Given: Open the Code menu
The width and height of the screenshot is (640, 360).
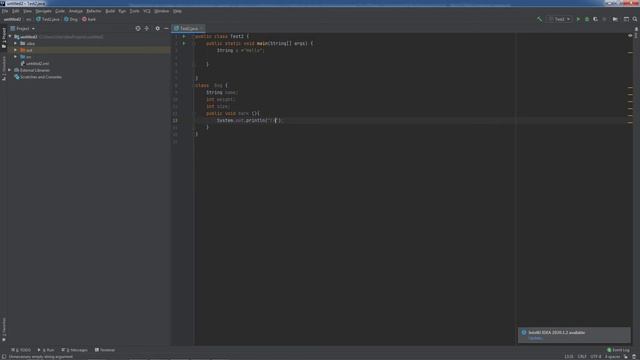Looking at the screenshot, I should coord(60,11).
